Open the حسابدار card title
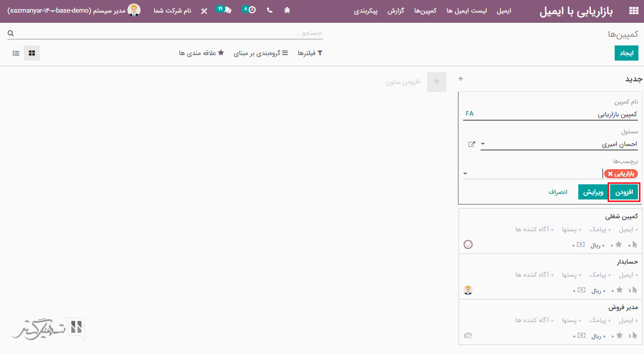The height and width of the screenshot is (353, 644). click(627, 262)
